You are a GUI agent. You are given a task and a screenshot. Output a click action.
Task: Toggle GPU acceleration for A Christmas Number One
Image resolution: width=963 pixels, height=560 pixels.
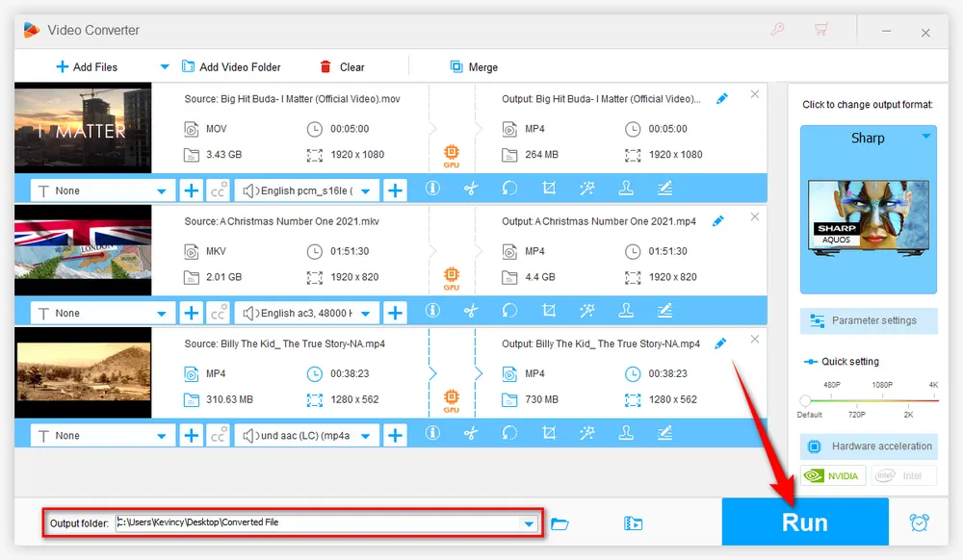[x=452, y=278]
